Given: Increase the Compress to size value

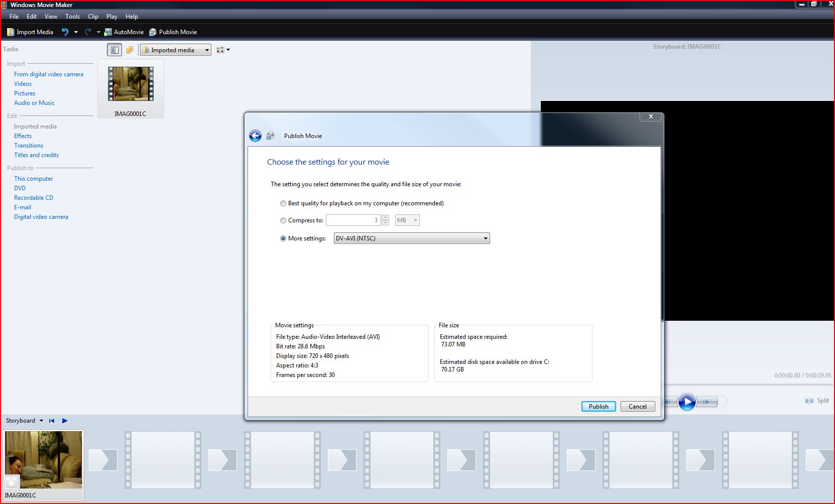Looking at the screenshot, I should point(386,217).
